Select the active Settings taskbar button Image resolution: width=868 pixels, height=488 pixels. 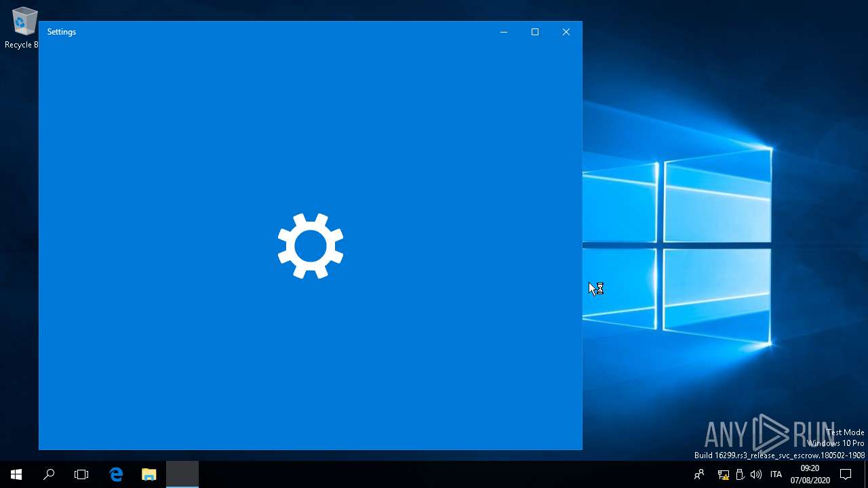click(x=182, y=474)
